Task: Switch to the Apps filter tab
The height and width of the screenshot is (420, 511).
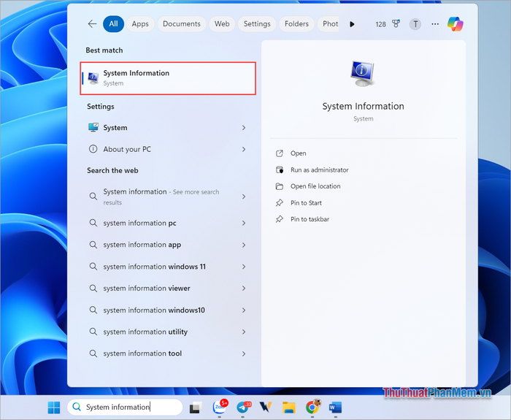Action: [x=140, y=24]
